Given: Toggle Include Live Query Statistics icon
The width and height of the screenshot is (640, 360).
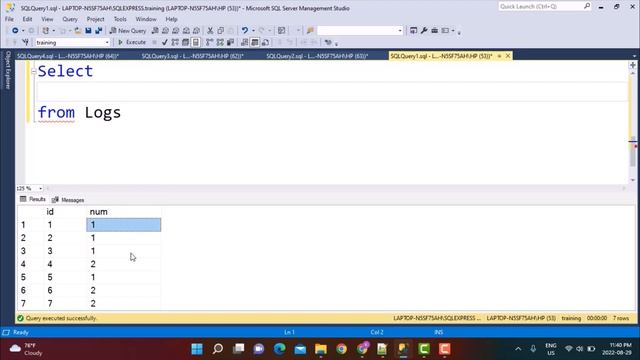Looking at the screenshot, I should pyautogui.click(x=220, y=42).
